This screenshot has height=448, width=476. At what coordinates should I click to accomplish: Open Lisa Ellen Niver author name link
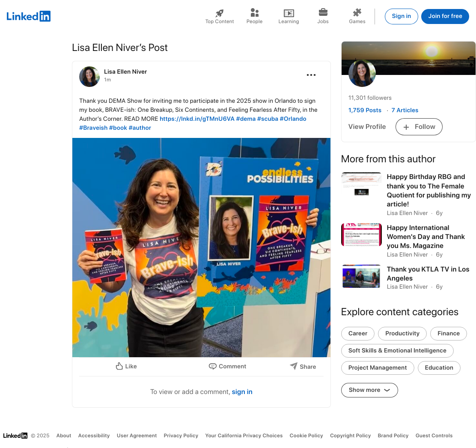pyautogui.click(x=125, y=72)
